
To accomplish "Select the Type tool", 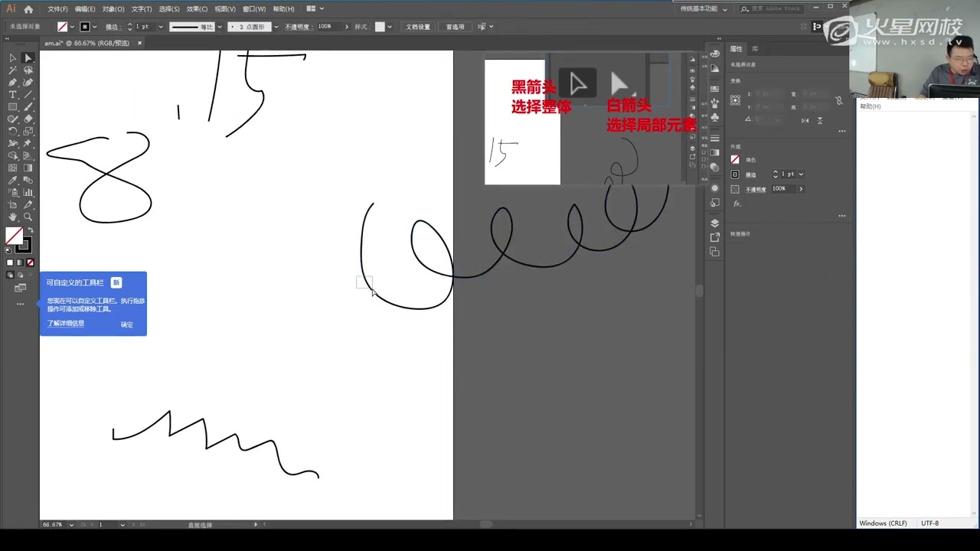I will coord(13,95).
